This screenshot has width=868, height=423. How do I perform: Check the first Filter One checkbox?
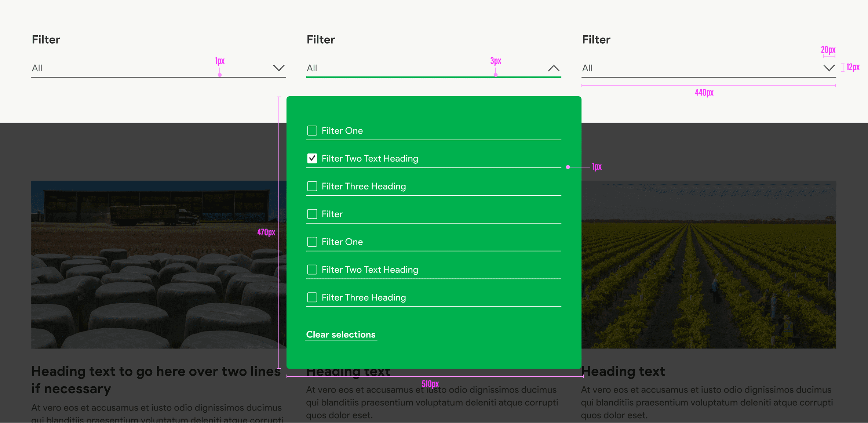312,131
